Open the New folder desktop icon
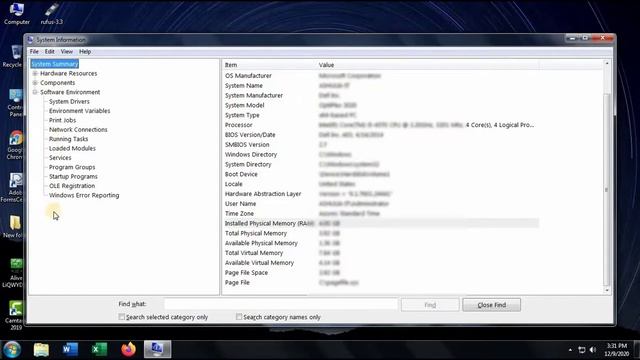 pos(13,227)
